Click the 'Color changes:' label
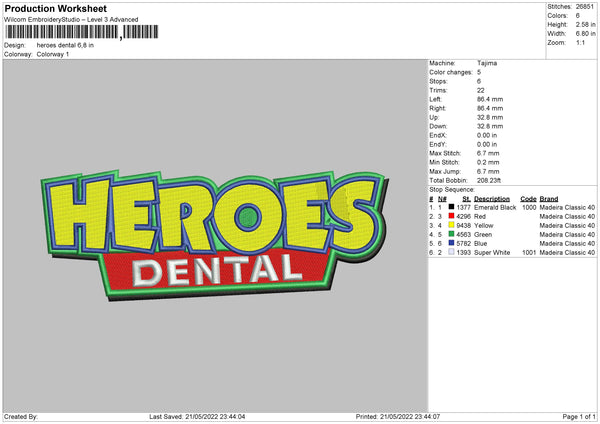 451,72
